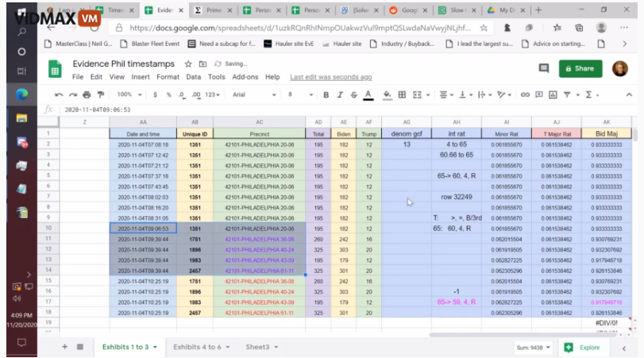Open the Google account avatar
The width and height of the screenshot is (644, 358).
[619, 68]
